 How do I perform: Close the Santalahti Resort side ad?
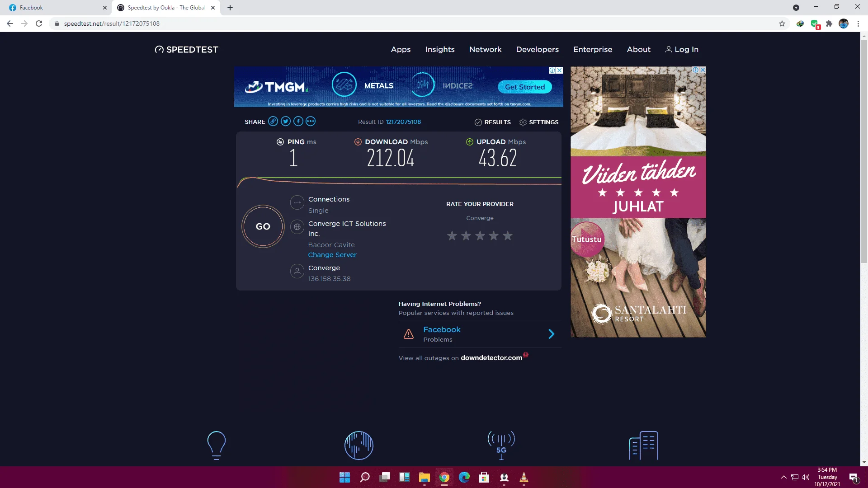point(703,70)
